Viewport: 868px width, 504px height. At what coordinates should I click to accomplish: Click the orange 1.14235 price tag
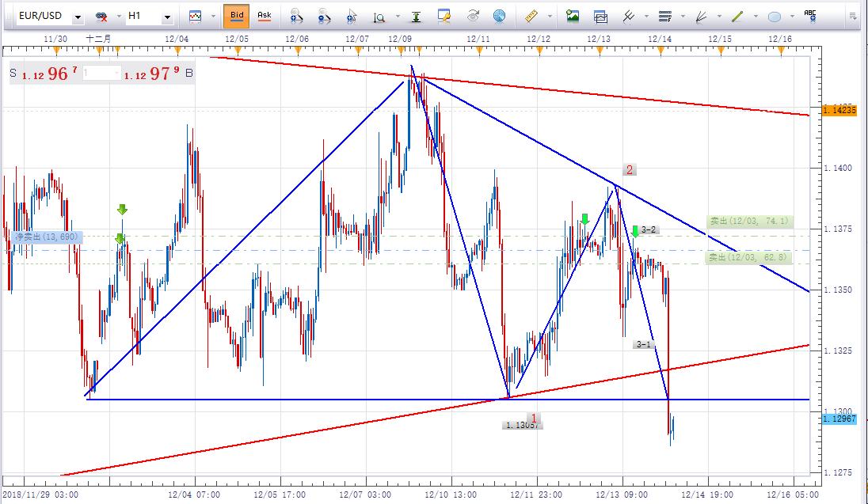[x=839, y=110]
